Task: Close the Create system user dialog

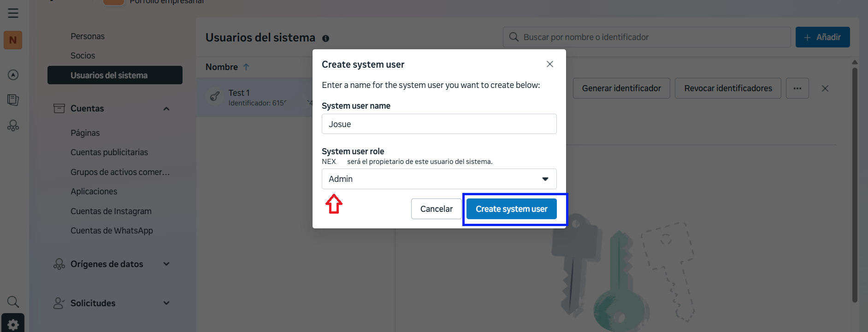Action: (x=549, y=64)
